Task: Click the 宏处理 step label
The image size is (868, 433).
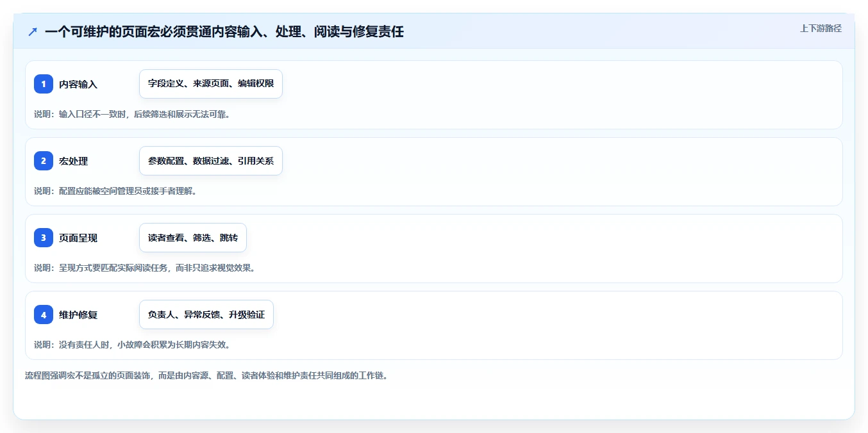Action: 74,161
